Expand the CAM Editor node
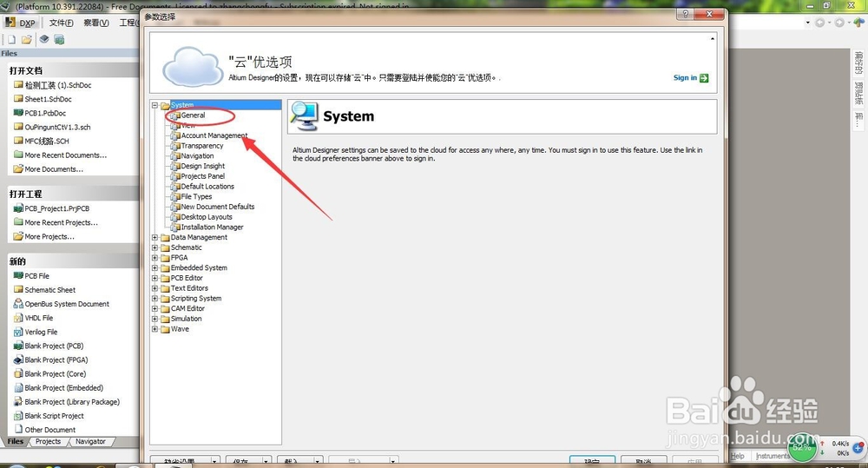The height and width of the screenshot is (468, 868). click(x=155, y=308)
